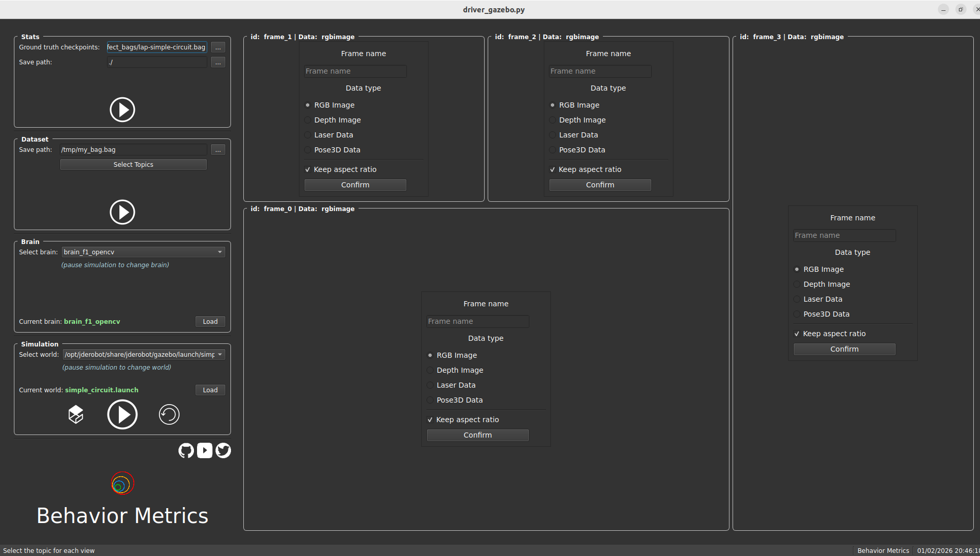Start dataset recording with Dataset play button
The image size is (980, 556).
[x=122, y=212]
